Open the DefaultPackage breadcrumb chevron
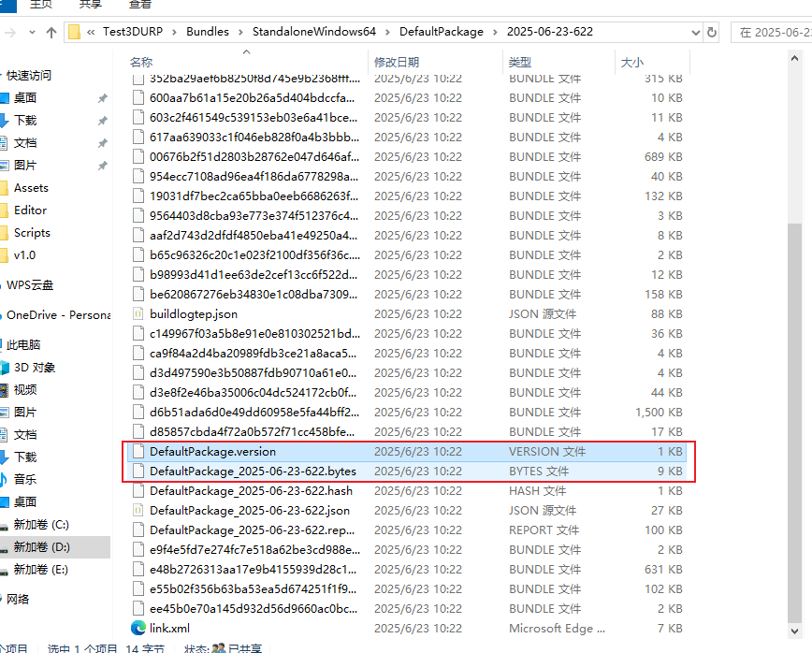Image resolution: width=812 pixels, height=653 pixels. coord(495,31)
